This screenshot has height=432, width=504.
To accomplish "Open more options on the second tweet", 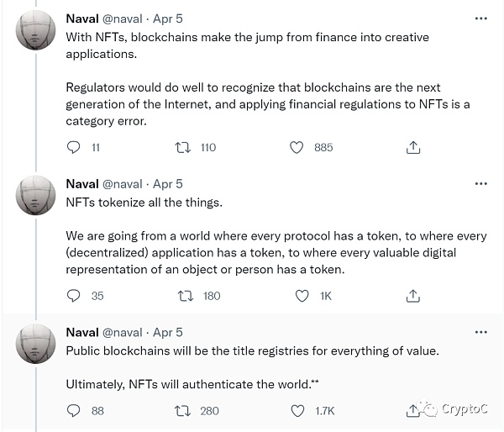I will pyautogui.click(x=480, y=183).
